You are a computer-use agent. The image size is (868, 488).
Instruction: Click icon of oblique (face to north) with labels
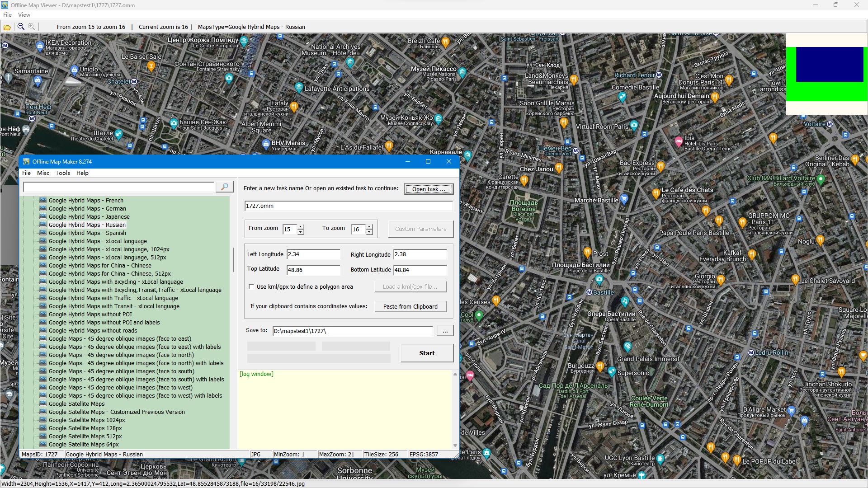click(43, 363)
